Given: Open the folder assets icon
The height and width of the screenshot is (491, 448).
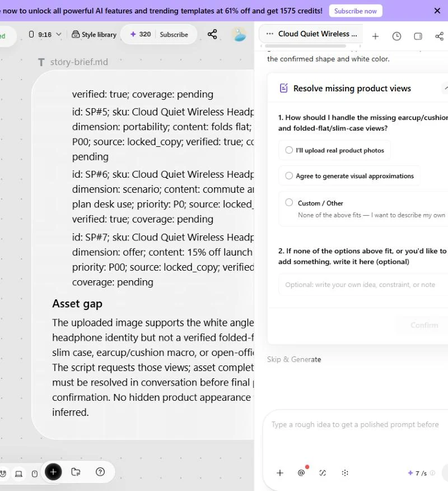Looking at the screenshot, I should 76,472.
